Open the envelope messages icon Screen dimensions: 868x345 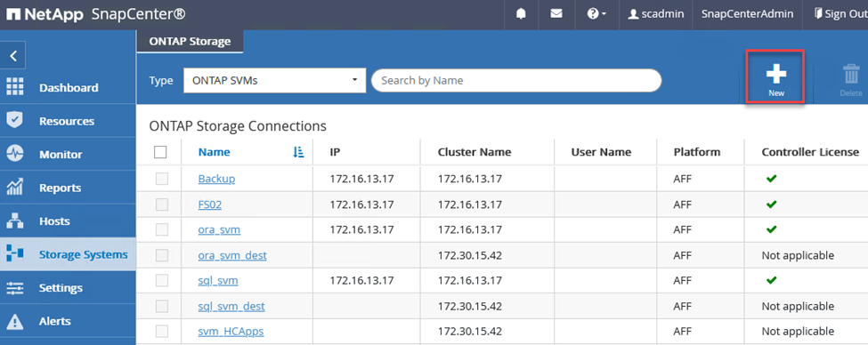pos(556,14)
